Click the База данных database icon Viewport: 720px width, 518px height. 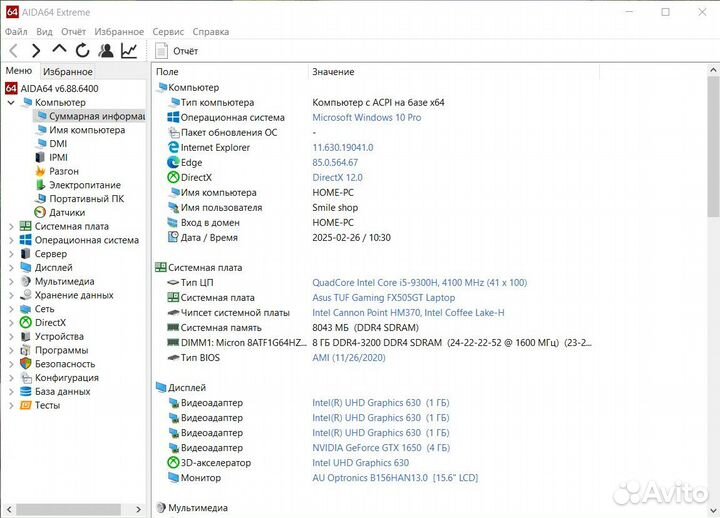click(26, 392)
